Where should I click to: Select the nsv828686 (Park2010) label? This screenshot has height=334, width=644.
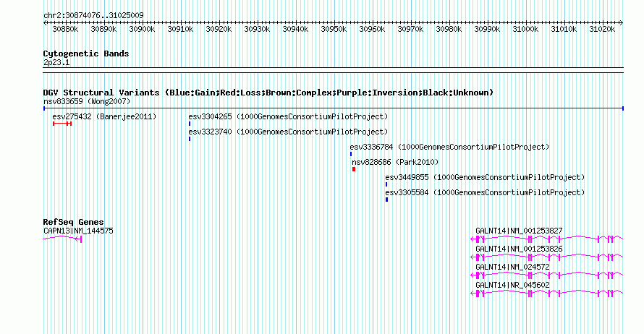coord(395,162)
